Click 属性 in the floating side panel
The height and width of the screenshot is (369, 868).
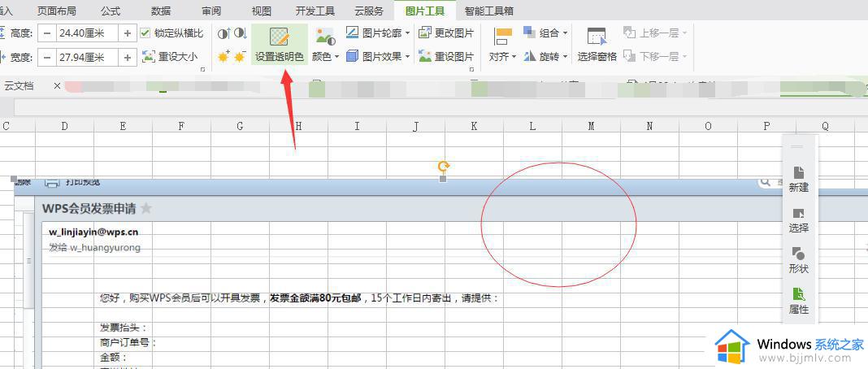(x=798, y=301)
